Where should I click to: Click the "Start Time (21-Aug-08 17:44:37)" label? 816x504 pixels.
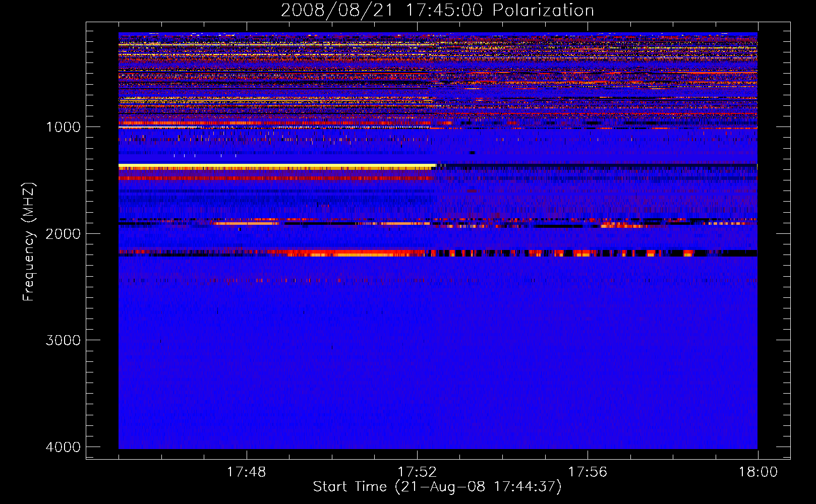(437, 487)
